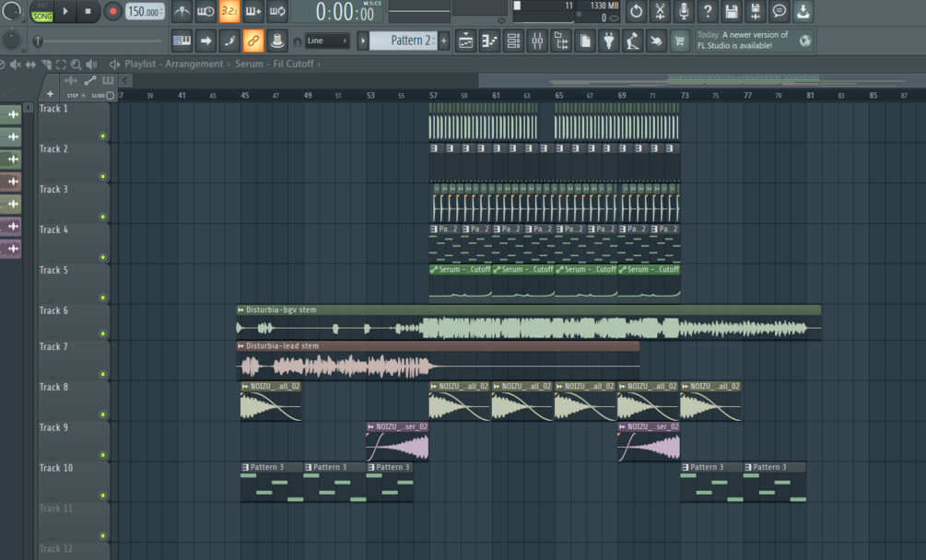The width and height of the screenshot is (926, 560).
Task: Mute Track 3 using its green switch
Action: coord(103,217)
